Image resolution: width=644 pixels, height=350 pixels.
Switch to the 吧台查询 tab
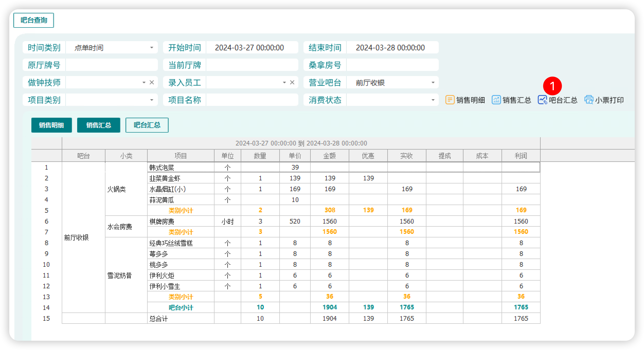(x=34, y=20)
